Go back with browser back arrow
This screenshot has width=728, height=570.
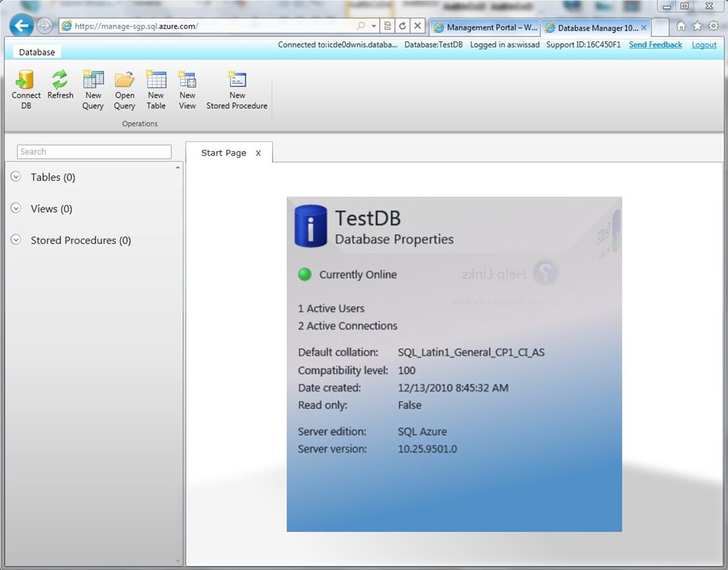(21, 25)
